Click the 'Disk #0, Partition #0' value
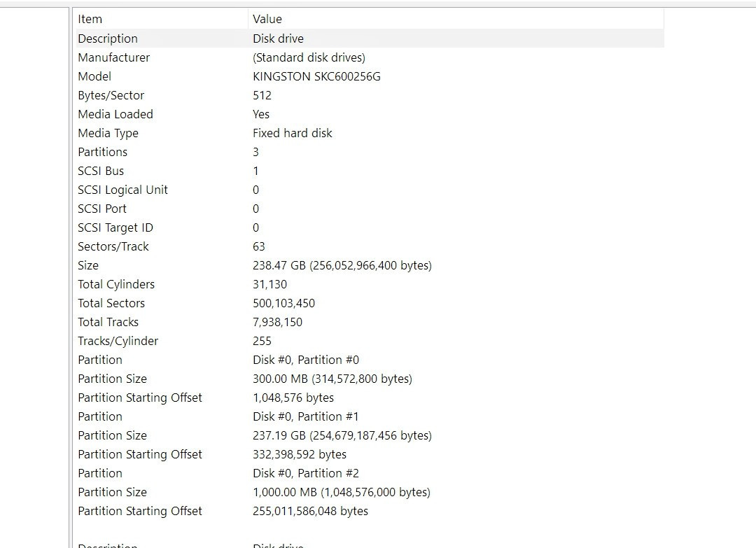The width and height of the screenshot is (756, 548). tap(306, 360)
